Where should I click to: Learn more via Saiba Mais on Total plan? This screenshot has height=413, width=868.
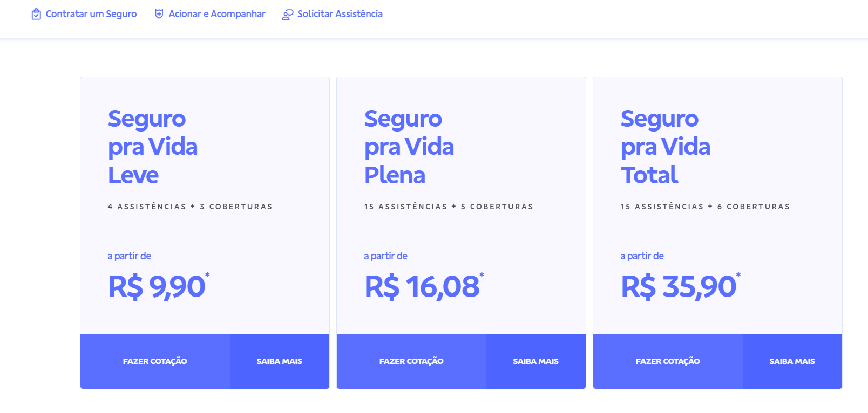pos(792,361)
